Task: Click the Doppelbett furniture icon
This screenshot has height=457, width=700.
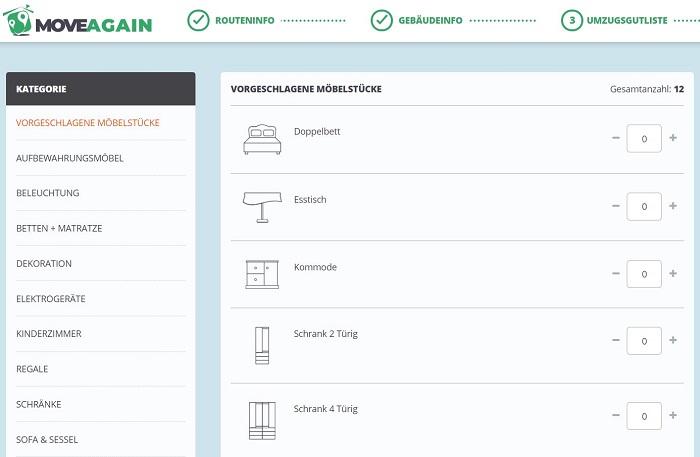Action: pyautogui.click(x=262, y=139)
